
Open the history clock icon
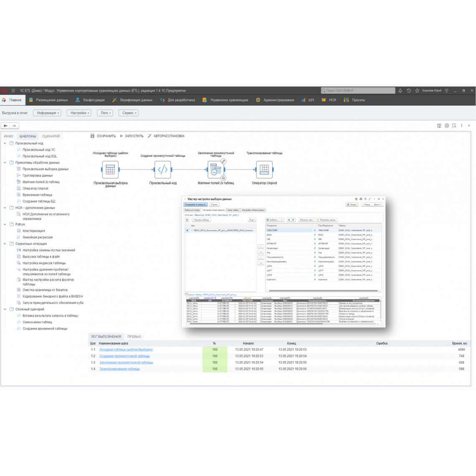coord(409,91)
